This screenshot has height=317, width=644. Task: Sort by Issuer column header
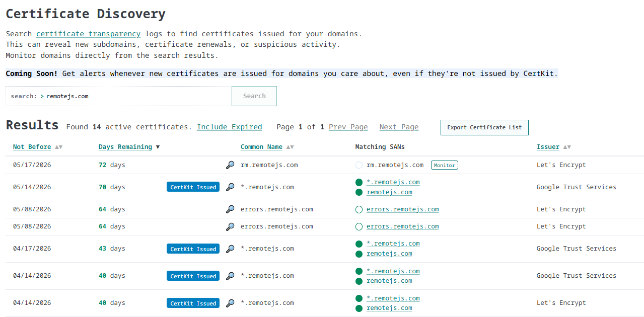click(x=548, y=147)
